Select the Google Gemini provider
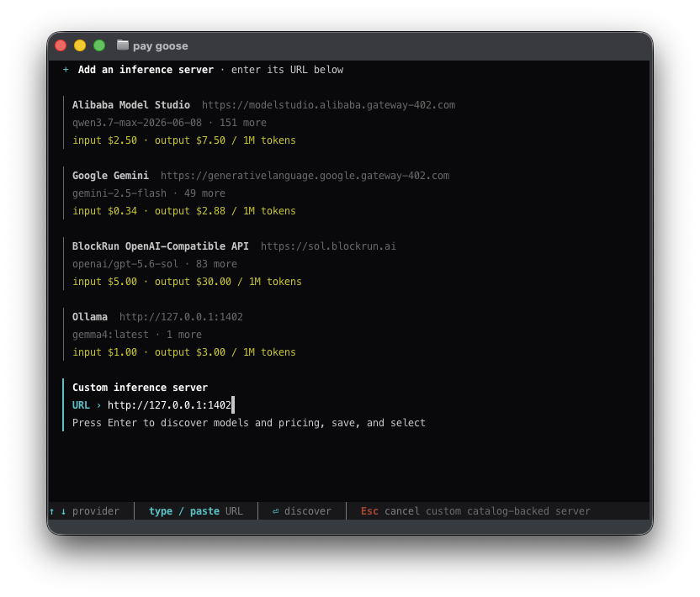 pyautogui.click(x=110, y=176)
